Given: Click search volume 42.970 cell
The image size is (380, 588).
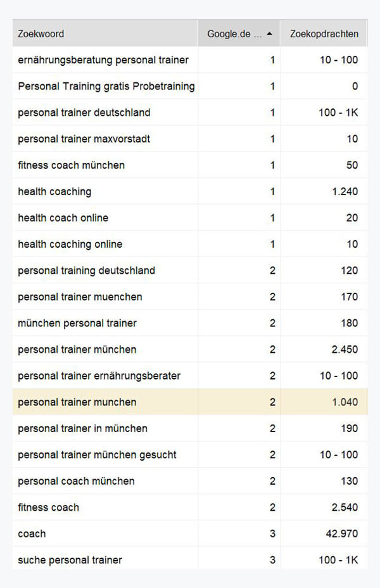Looking at the screenshot, I should pos(341,534).
